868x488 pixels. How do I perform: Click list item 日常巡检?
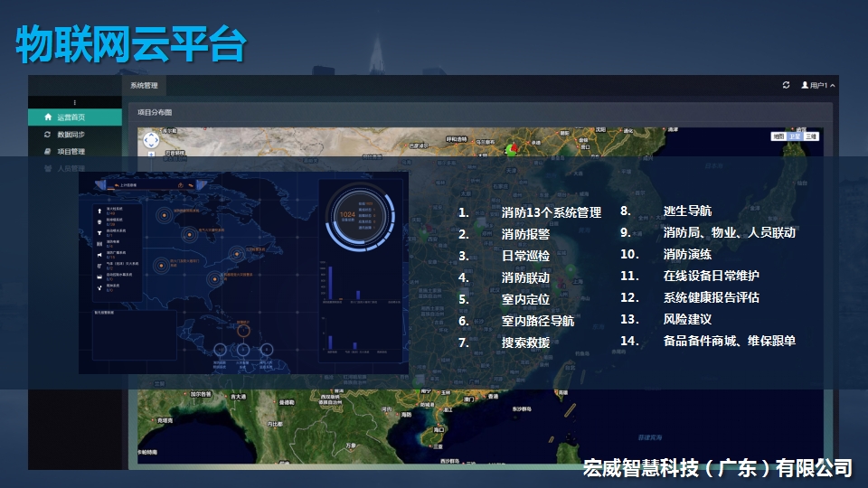525,256
